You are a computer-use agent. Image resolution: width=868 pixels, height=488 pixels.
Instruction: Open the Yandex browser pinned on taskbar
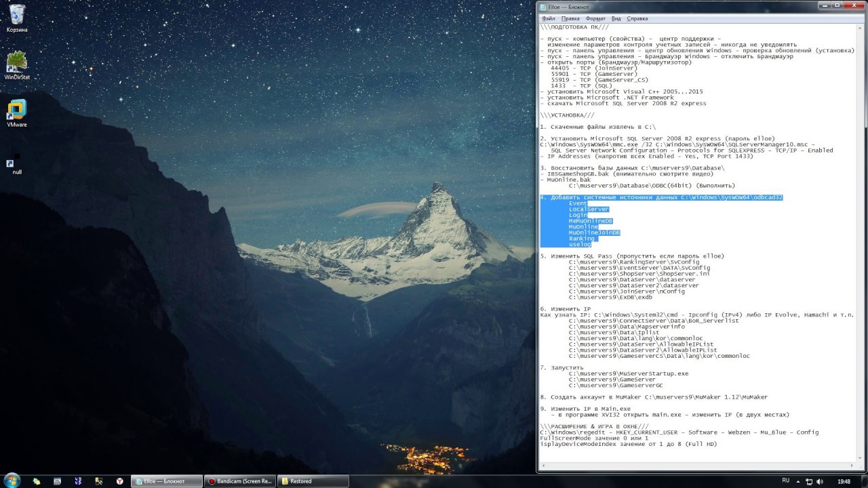click(x=119, y=481)
